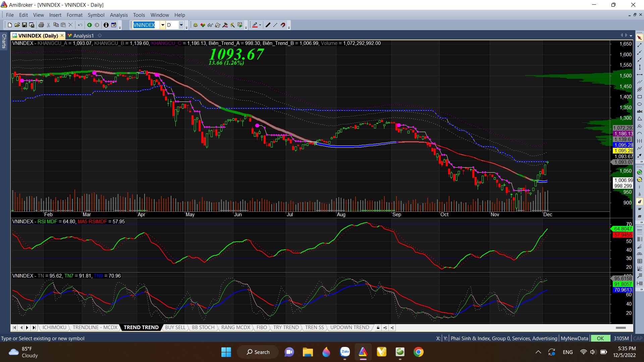Select the Gann square grid tool icon
The image size is (644, 362).
pos(640,261)
